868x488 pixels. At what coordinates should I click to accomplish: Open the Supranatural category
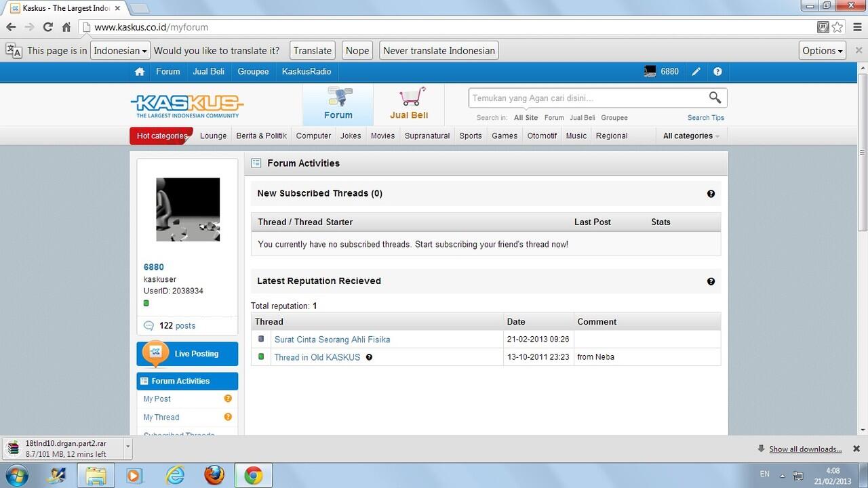pyautogui.click(x=427, y=136)
